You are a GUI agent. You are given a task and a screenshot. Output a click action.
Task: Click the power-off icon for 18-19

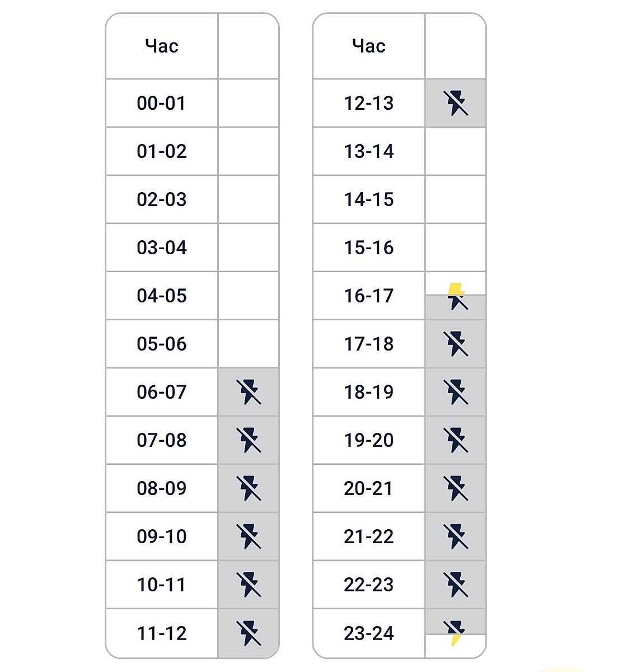[456, 392]
